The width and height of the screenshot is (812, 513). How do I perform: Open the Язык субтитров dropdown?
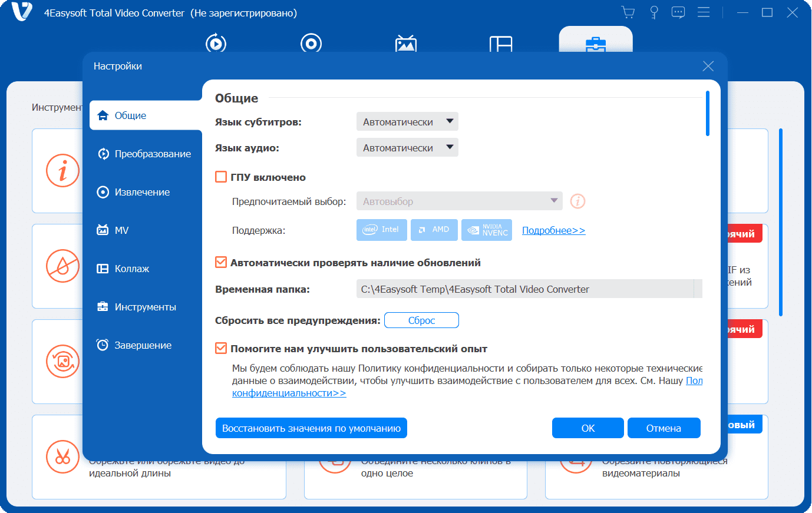click(x=407, y=122)
